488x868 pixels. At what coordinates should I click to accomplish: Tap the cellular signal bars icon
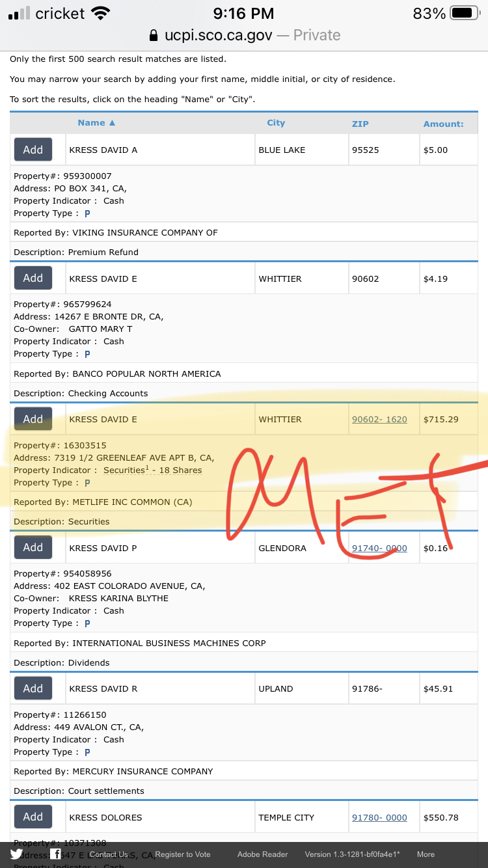pos(19,14)
